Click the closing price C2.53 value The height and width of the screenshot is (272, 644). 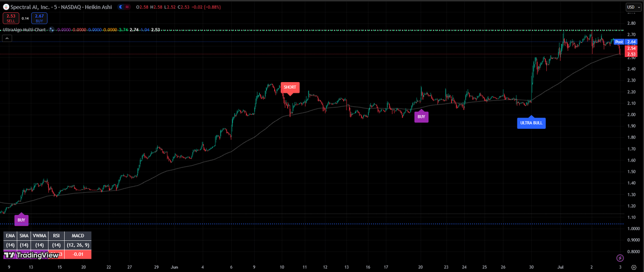click(183, 7)
